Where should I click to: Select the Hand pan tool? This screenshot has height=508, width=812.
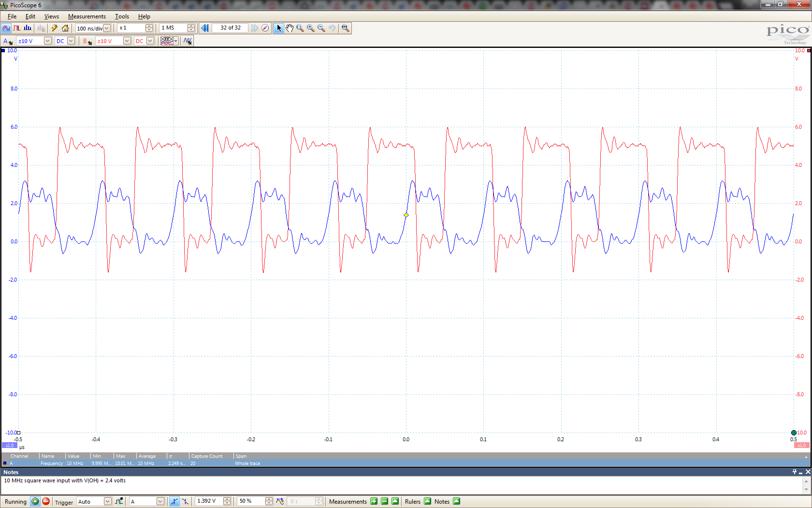click(x=289, y=28)
